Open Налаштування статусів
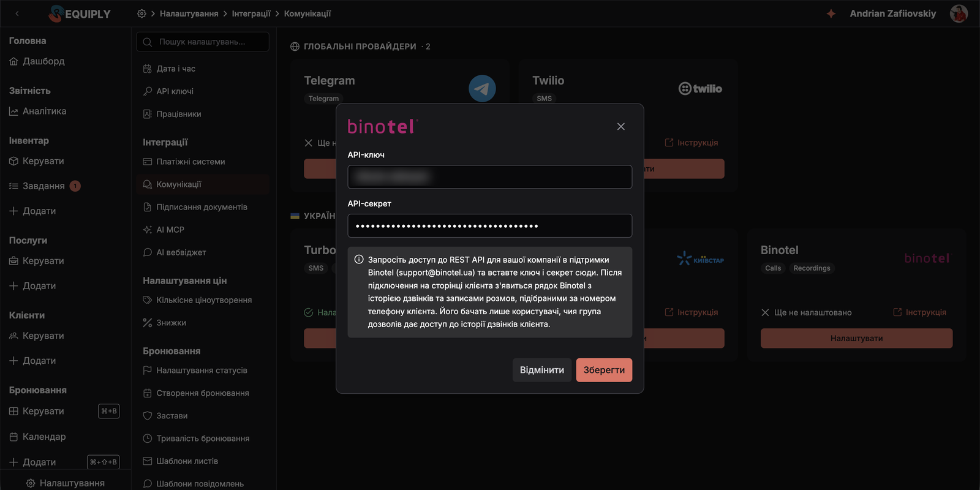The image size is (980, 490). pyautogui.click(x=195, y=371)
